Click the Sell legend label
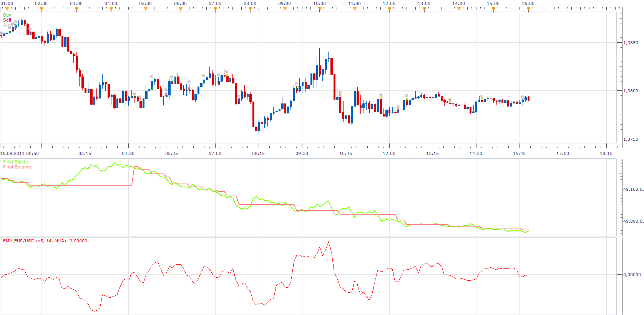644x315 pixels. [x=7, y=20]
